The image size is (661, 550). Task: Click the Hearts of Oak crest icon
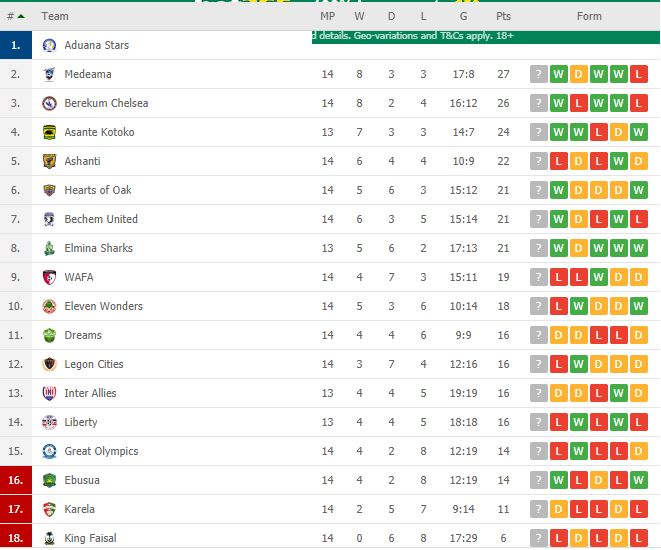49,190
